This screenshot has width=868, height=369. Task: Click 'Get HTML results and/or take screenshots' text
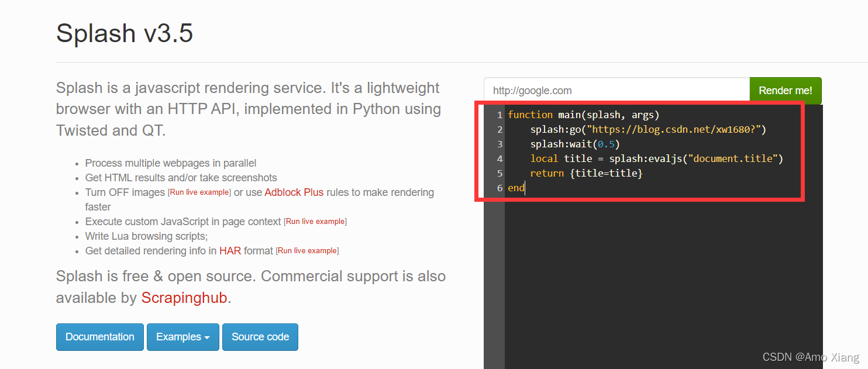click(181, 178)
